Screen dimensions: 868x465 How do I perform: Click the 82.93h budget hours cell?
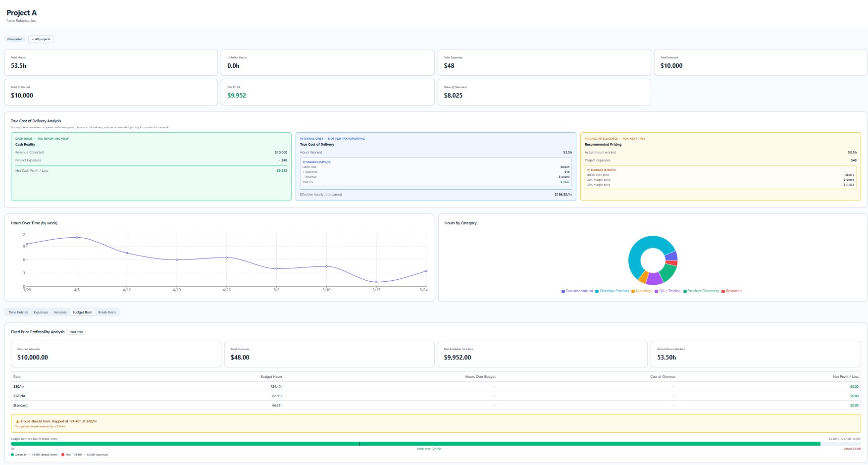[277, 396]
